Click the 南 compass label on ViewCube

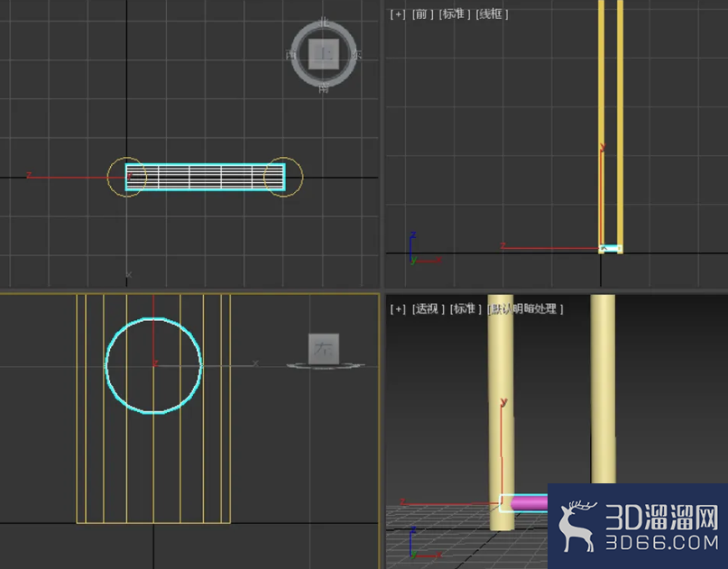(x=324, y=87)
